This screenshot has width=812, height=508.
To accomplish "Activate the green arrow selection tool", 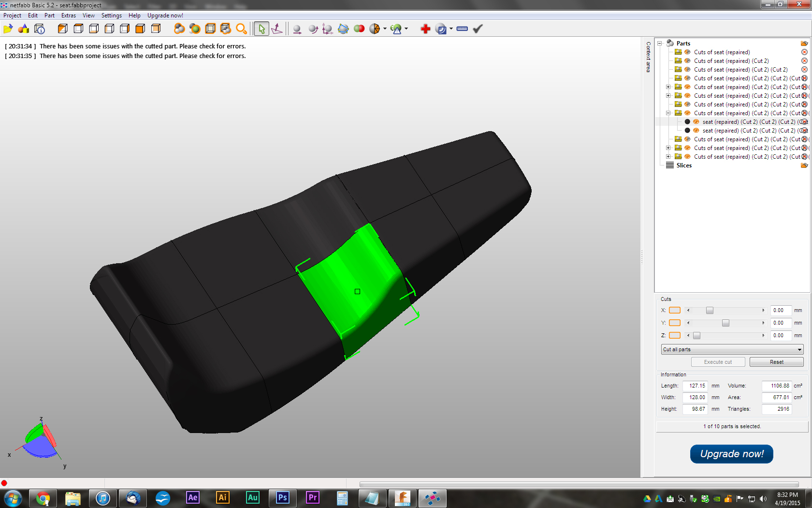I will point(261,29).
